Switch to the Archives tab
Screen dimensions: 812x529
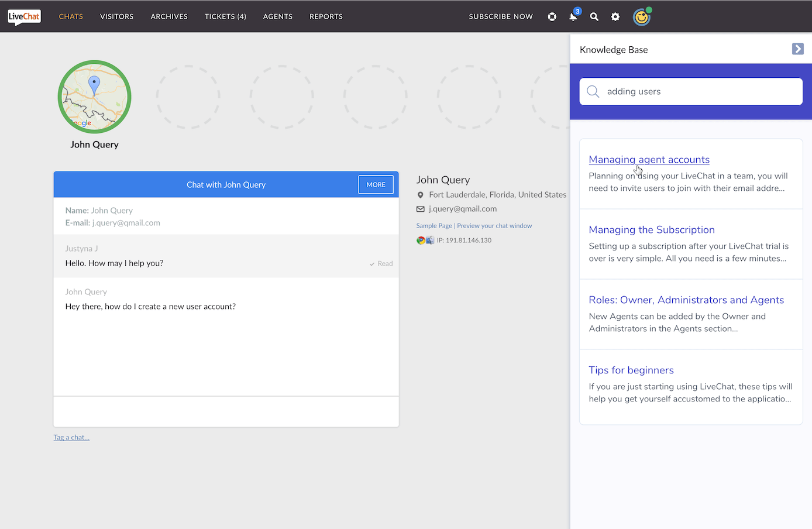point(169,16)
